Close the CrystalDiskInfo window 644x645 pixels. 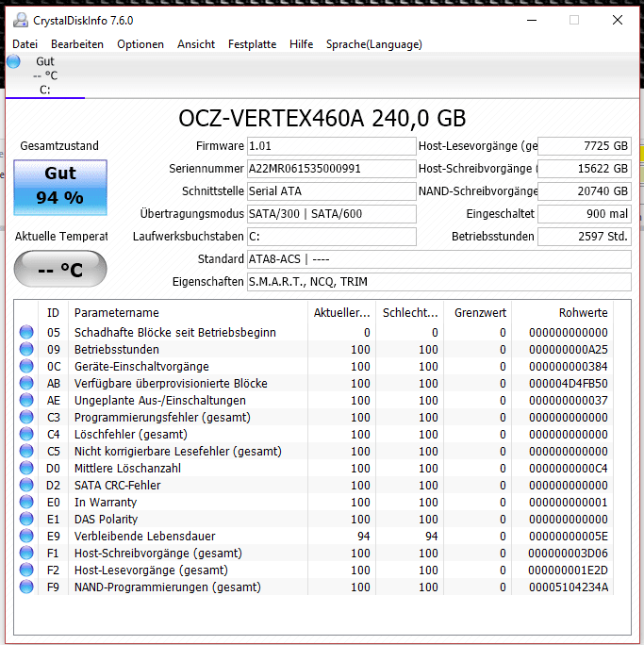(x=618, y=20)
